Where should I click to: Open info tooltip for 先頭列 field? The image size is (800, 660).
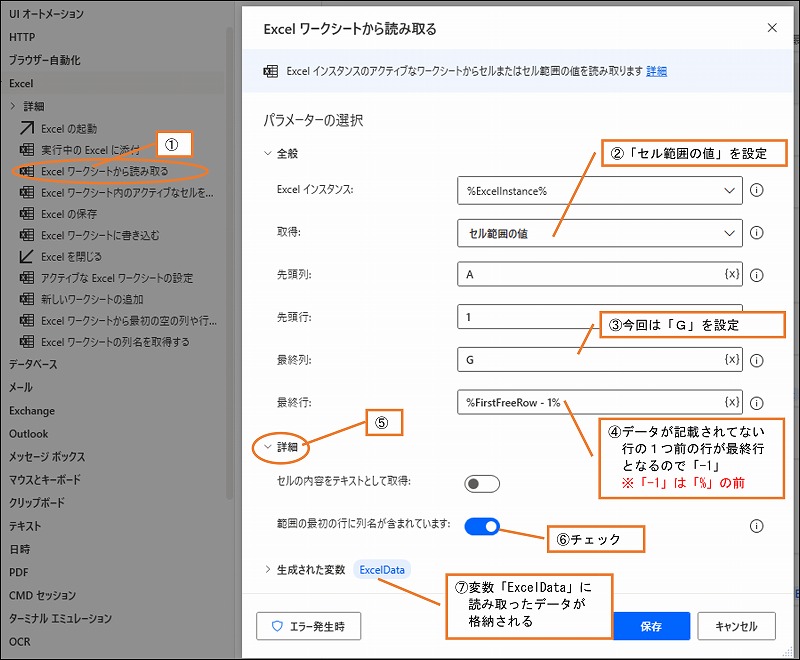pos(757,275)
